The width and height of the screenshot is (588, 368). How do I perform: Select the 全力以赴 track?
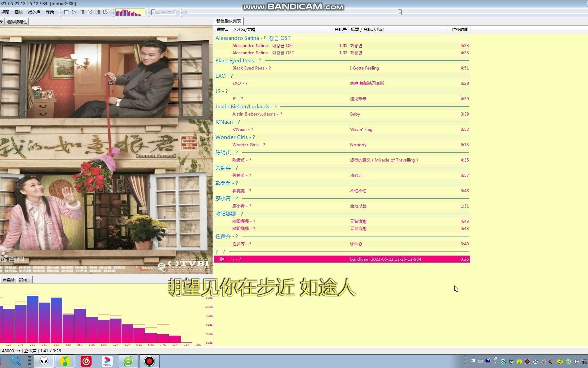tap(342, 206)
